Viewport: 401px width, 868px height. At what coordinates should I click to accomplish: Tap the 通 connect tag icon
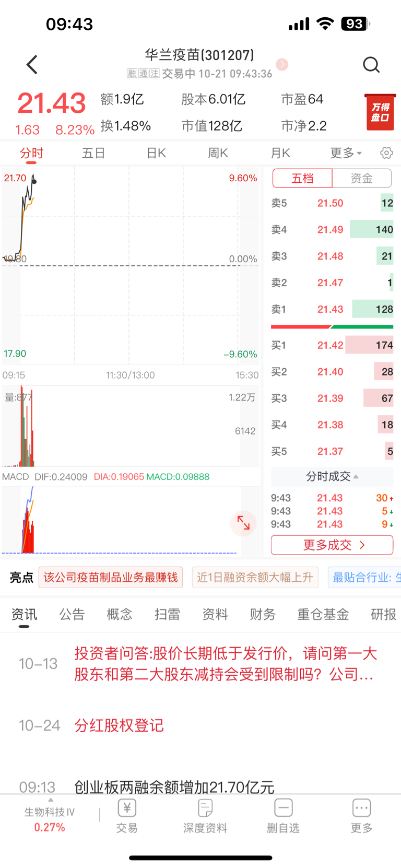coord(143,74)
